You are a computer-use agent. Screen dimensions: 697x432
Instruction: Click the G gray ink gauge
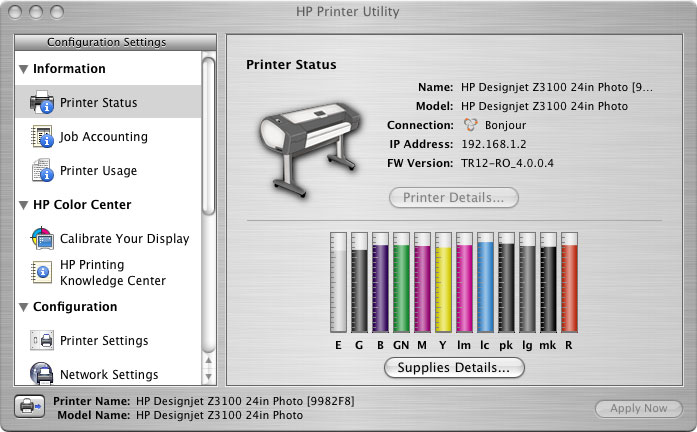tap(359, 282)
